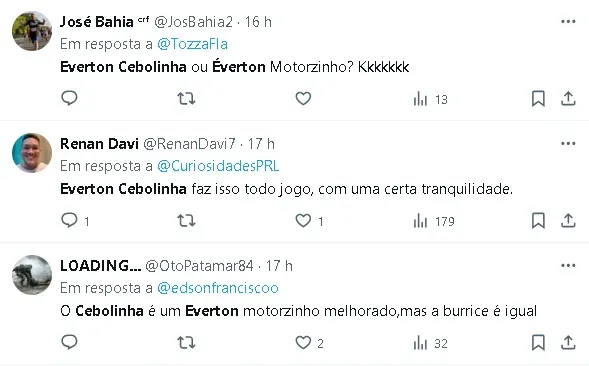
Task: Open more options on LOADING... tweet
Action: (568, 266)
